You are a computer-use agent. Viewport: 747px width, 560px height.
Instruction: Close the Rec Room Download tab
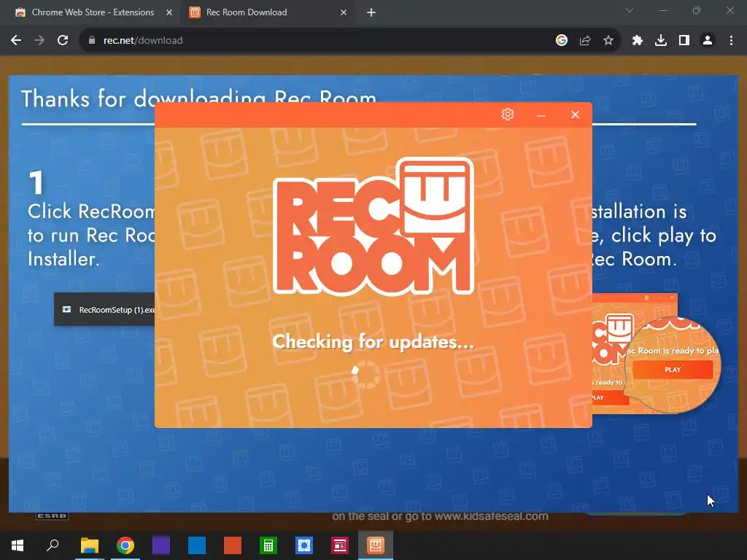344,12
